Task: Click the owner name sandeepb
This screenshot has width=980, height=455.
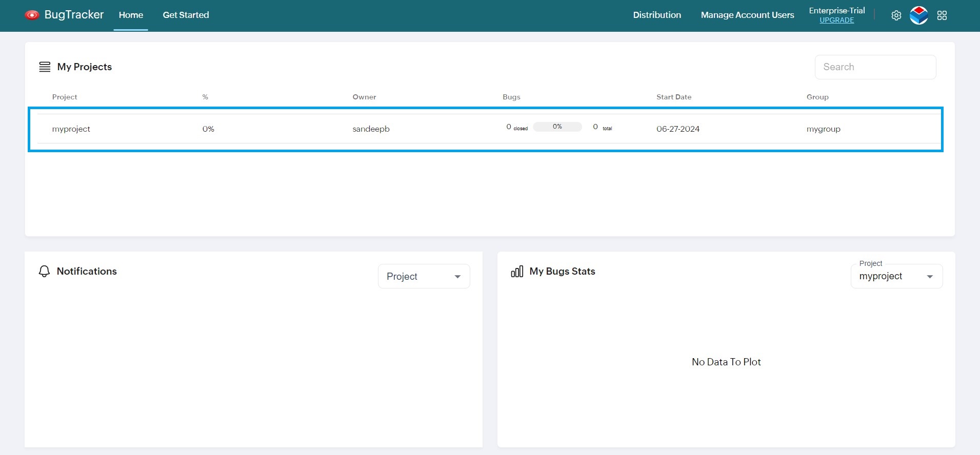Action: (x=371, y=129)
